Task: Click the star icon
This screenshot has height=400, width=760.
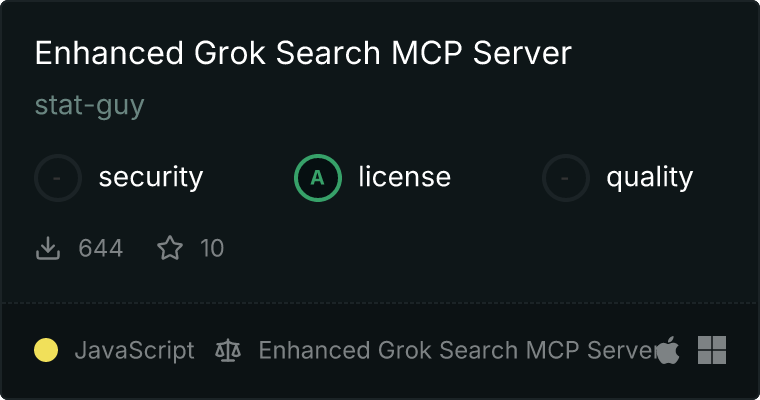Action: click(170, 248)
